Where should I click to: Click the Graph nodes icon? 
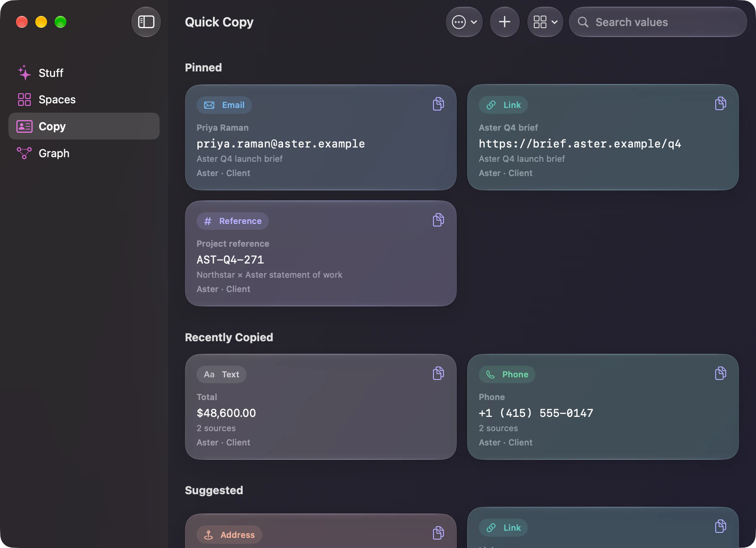[x=24, y=153]
